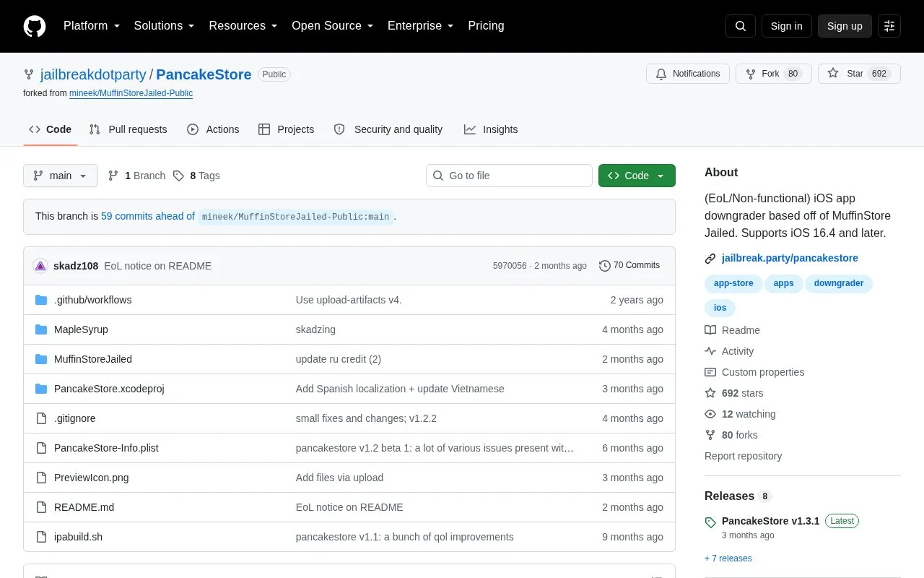Click the Sign in button
Image resolution: width=924 pixels, height=578 pixels.
tap(786, 26)
